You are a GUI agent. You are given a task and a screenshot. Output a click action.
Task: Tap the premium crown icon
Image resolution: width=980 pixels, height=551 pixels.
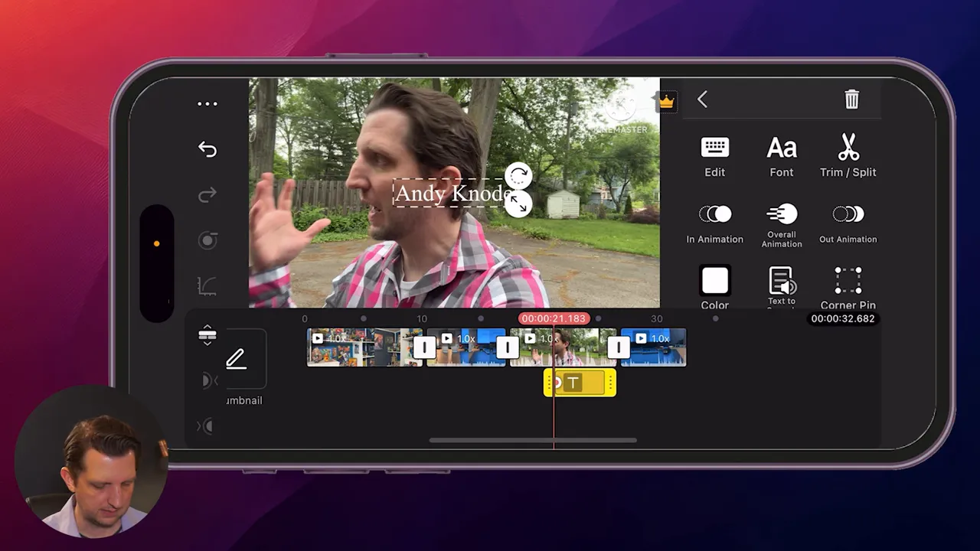[x=666, y=102]
